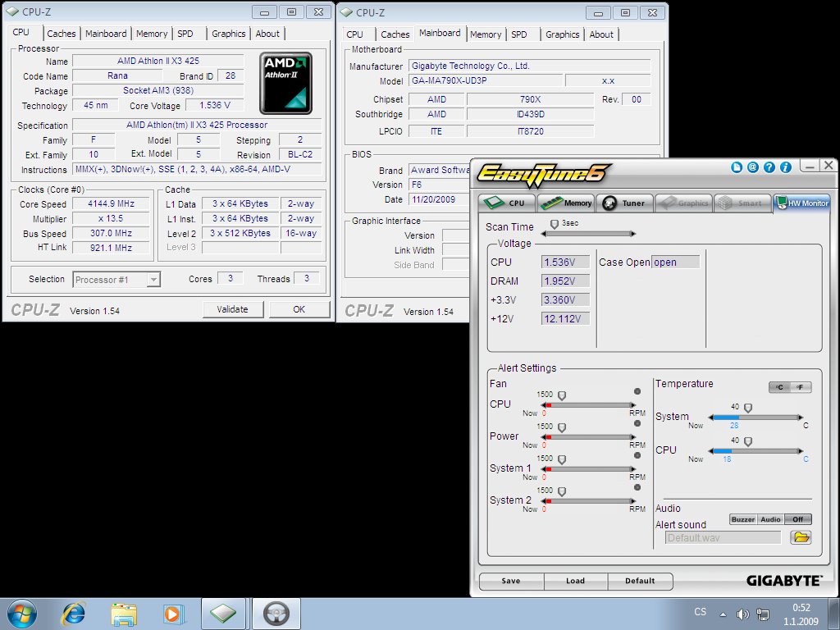This screenshot has height=630, width=840.
Task: Click the Validate button in CPU-Z
Action: coord(232,309)
